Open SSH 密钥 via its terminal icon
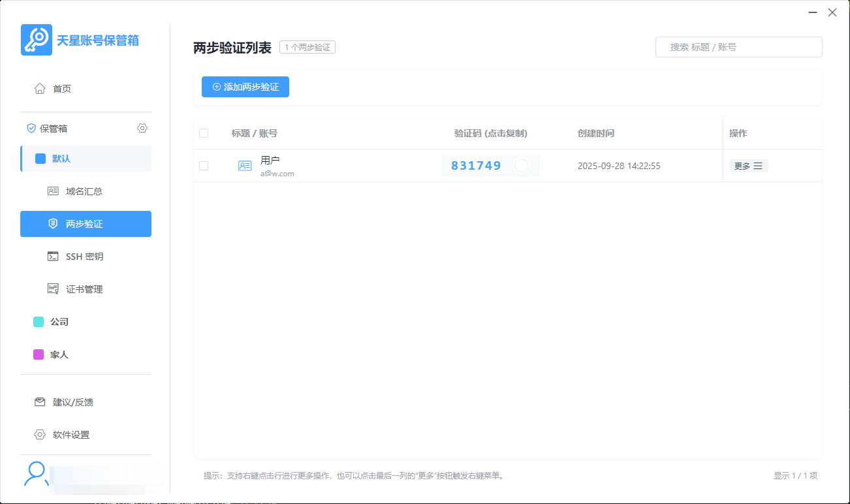This screenshot has width=850, height=504. 53,256
